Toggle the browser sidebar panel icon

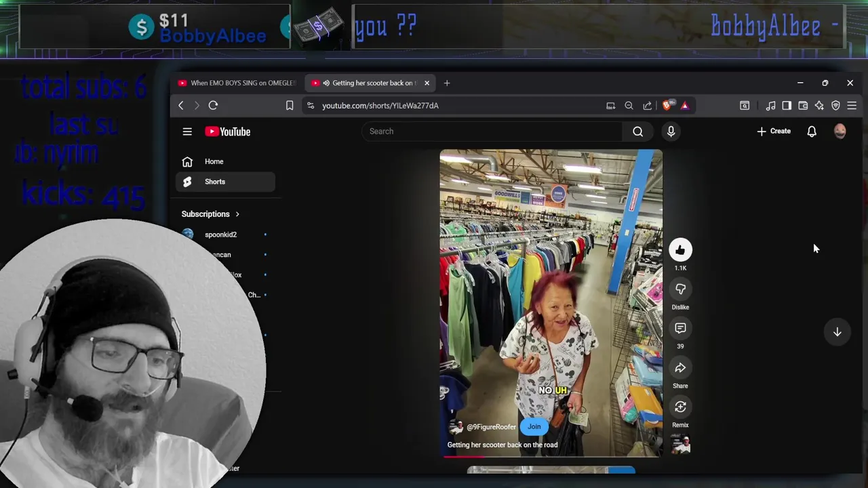[x=787, y=106]
